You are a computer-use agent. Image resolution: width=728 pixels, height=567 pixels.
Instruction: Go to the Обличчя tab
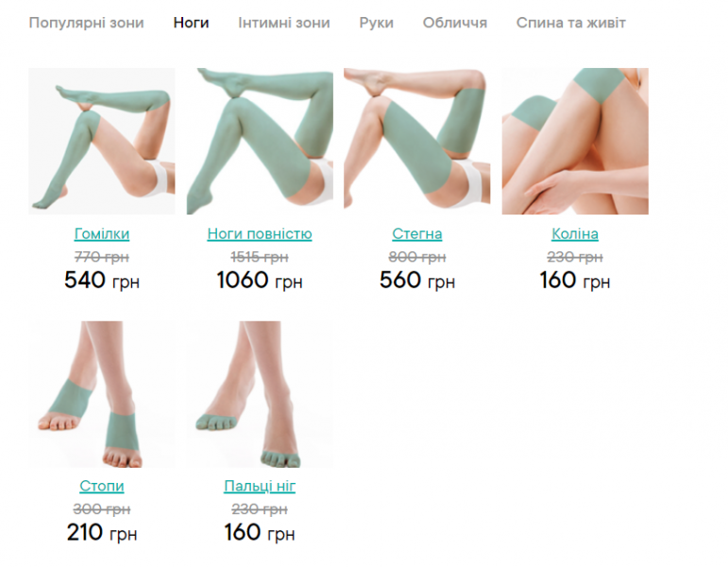455,23
